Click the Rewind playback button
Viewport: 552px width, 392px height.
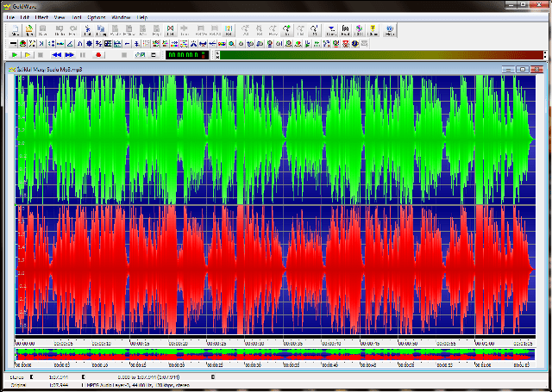pos(56,55)
